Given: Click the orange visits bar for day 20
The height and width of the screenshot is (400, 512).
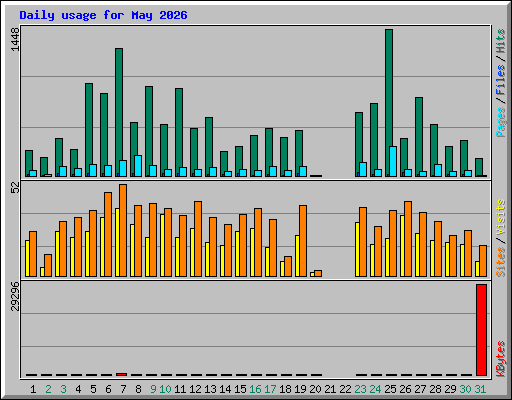Looking at the screenshot, I should pyautogui.click(x=318, y=273).
